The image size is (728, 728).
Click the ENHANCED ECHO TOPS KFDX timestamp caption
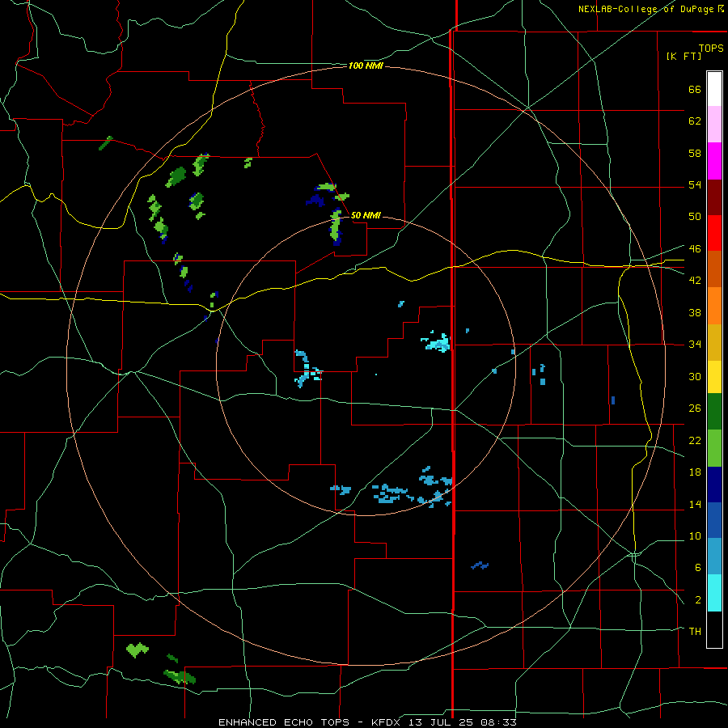point(367,722)
